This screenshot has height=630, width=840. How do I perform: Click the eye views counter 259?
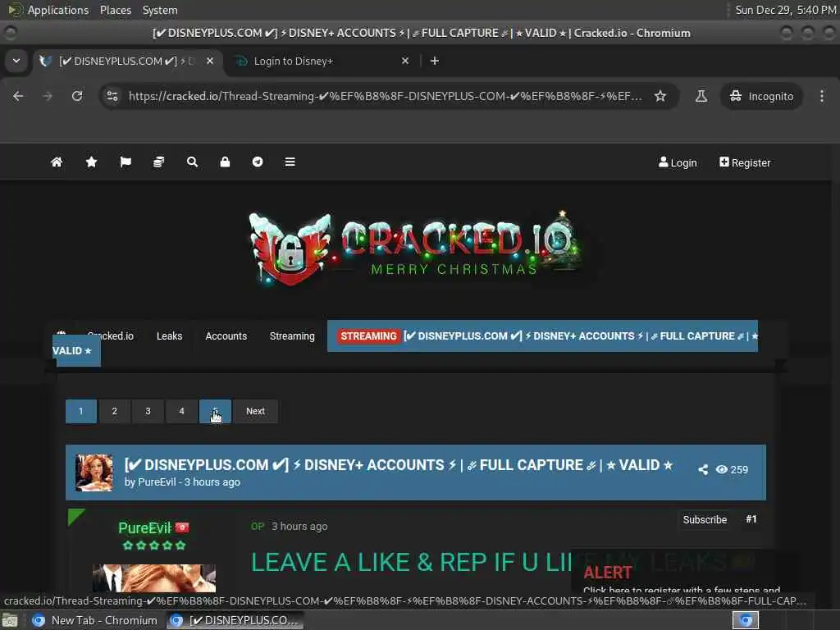732,470
